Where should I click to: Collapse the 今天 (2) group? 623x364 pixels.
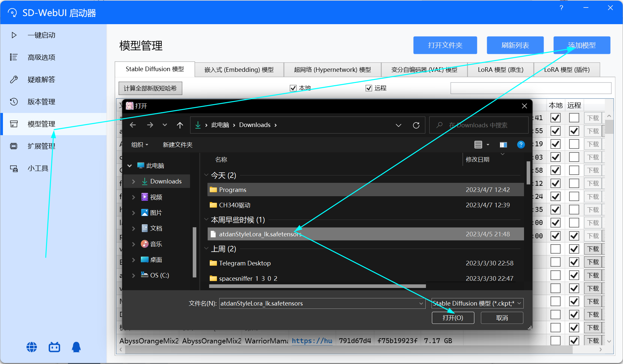click(x=206, y=175)
